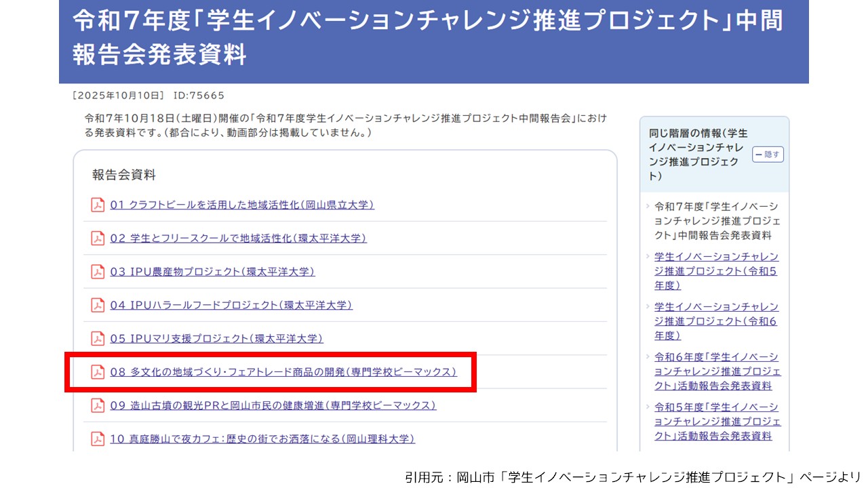Click PDF icon for 03 IPU農産物プロジェクト
Viewport: 868px width, 488px height.
pos(98,272)
